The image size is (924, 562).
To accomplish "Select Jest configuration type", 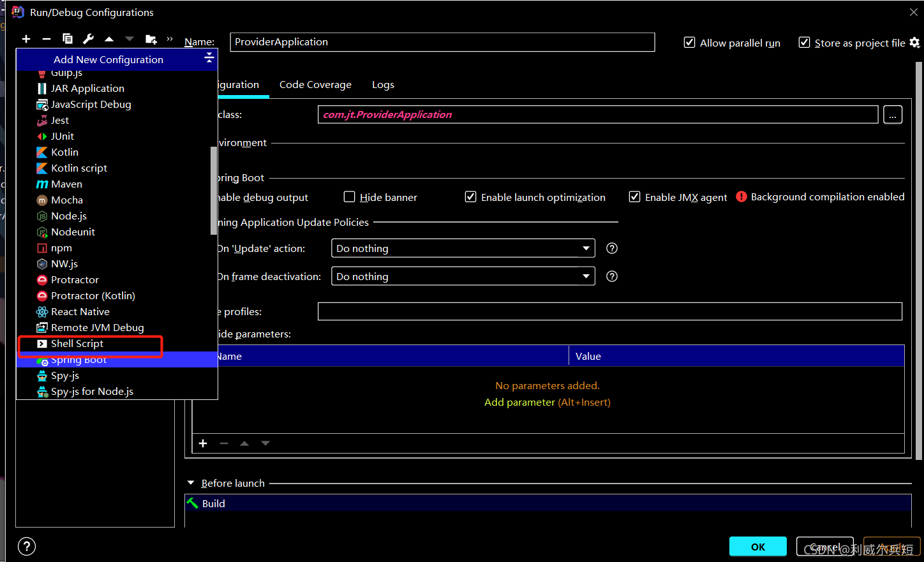I will (117, 120).
